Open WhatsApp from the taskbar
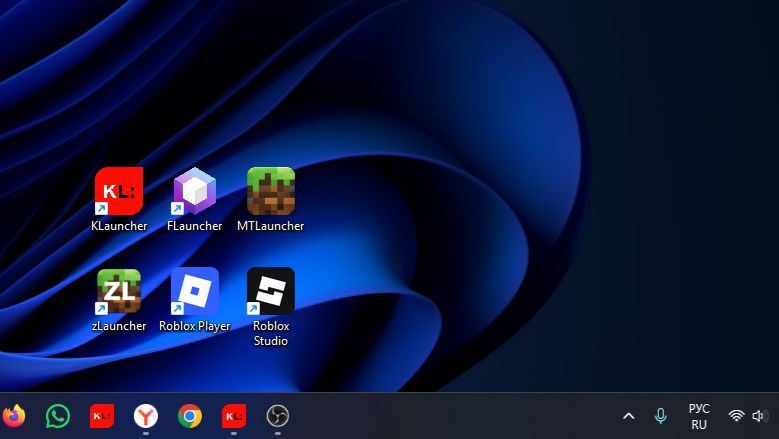Image resolution: width=779 pixels, height=439 pixels. pos(58,416)
